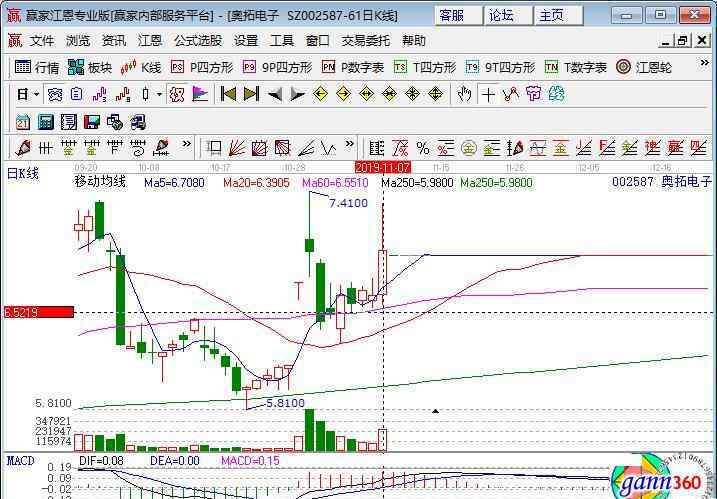Click the 客服 button
Image resolution: width=717 pixels, height=499 pixels.
pos(451,15)
